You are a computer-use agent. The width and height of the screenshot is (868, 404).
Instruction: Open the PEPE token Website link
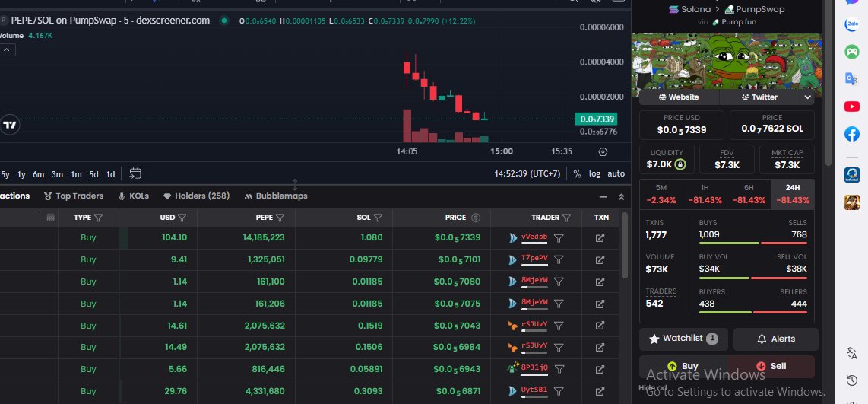click(x=679, y=97)
